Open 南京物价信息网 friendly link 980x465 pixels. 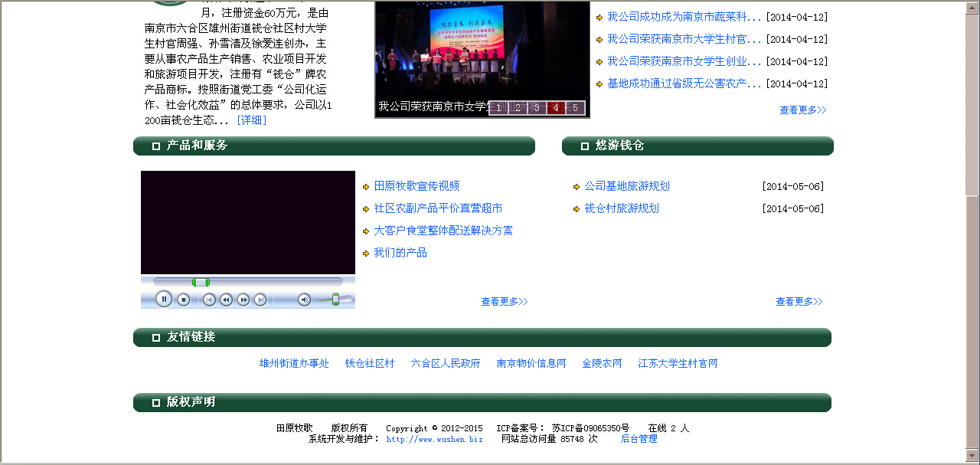(x=531, y=364)
